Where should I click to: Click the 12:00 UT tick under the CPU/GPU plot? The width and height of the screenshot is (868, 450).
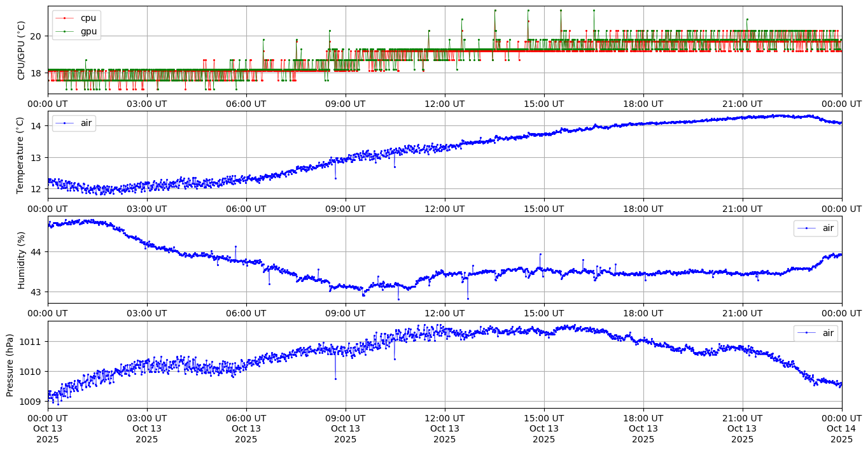444,104
